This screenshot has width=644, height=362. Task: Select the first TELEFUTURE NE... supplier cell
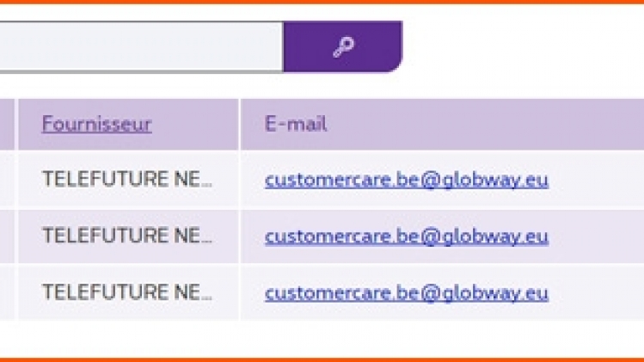coord(128,179)
